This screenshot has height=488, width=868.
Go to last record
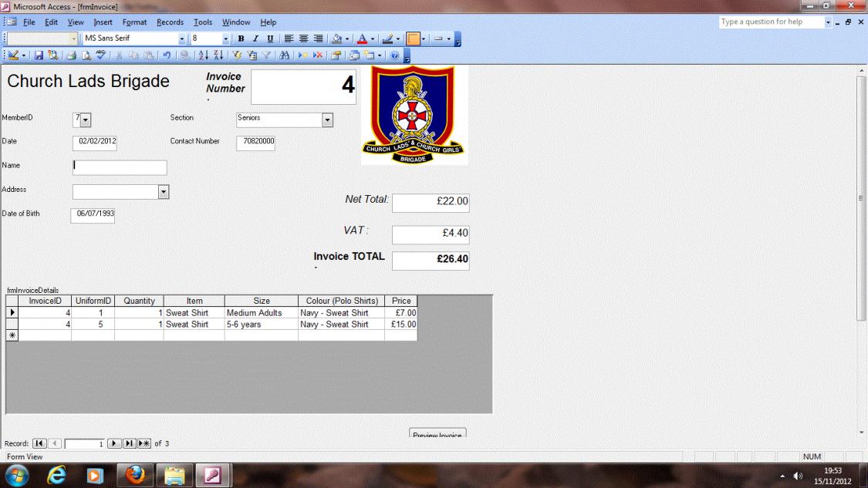click(x=129, y=444)
